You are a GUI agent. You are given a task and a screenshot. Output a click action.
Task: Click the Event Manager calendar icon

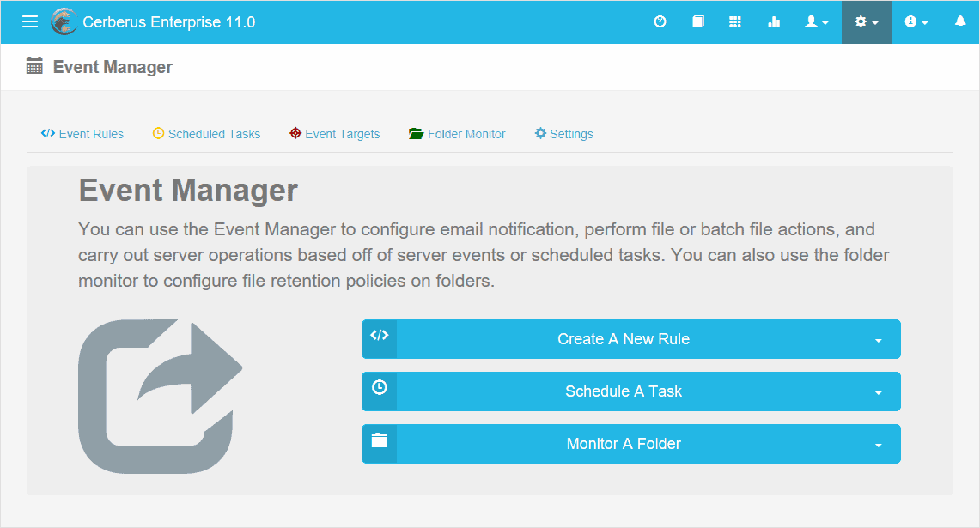pyautogui.click(x=33, y=65)
